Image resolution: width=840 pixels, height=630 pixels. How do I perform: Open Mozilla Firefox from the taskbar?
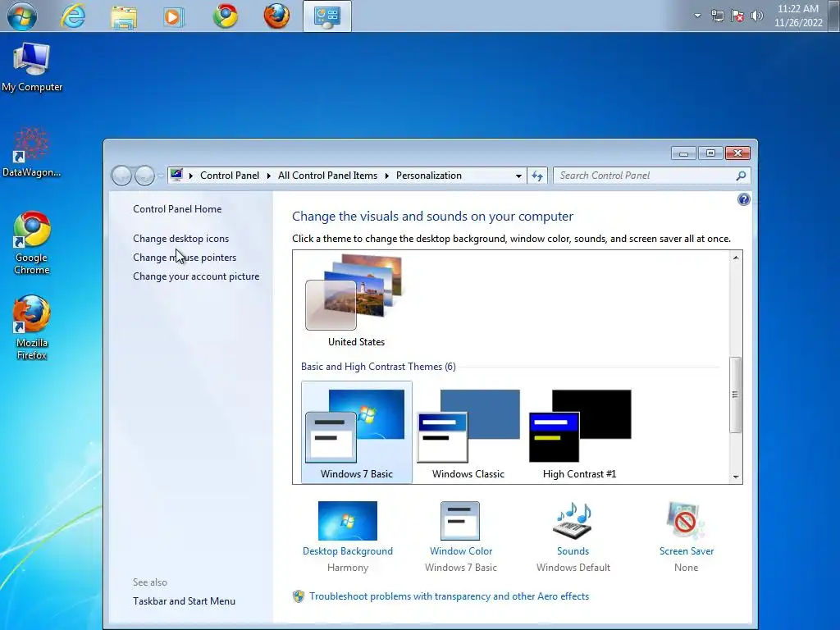point(276,16)
